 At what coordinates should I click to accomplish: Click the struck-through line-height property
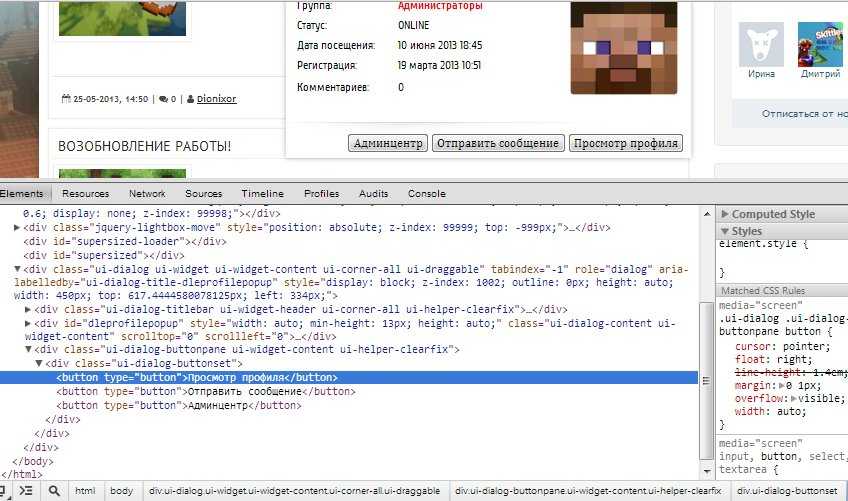pos(791,372)
